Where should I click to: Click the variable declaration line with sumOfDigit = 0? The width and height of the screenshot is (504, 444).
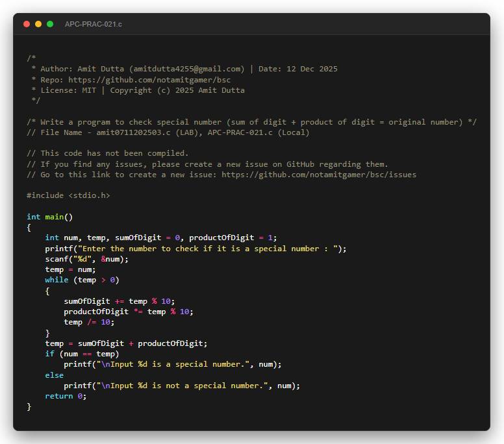click(x=161, y=238)
